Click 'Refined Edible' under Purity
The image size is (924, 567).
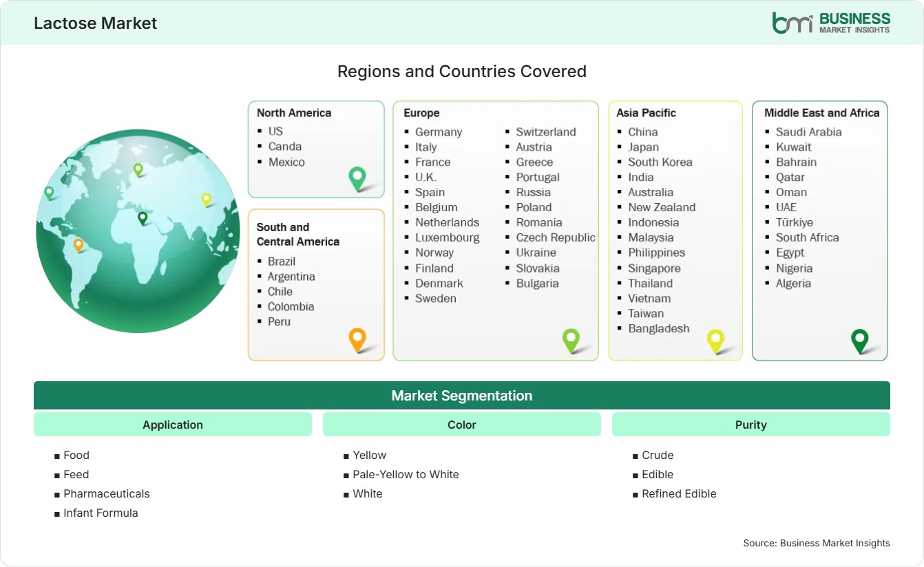tap(679, 493)
